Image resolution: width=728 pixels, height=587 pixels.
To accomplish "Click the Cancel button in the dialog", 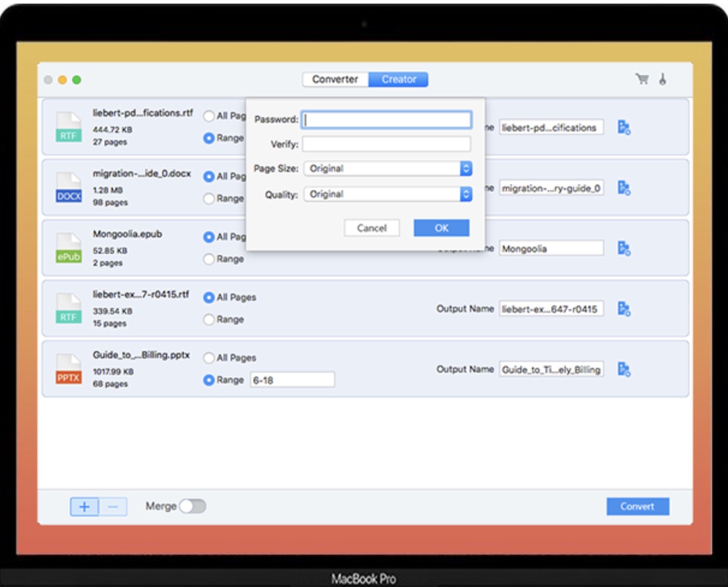I will 372,228.
